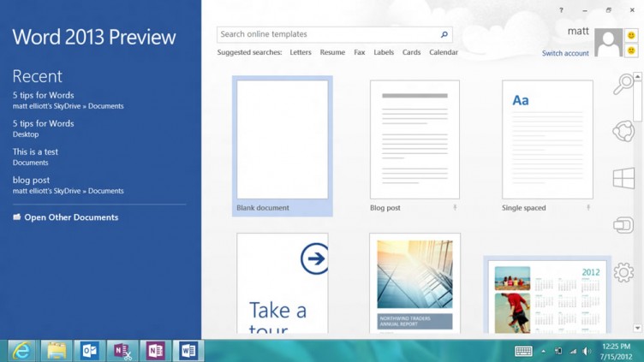The height and width of the screenshot is (362, 644).
Task: Click scrollbar down arrow of template list
Action: pos(637,328)
